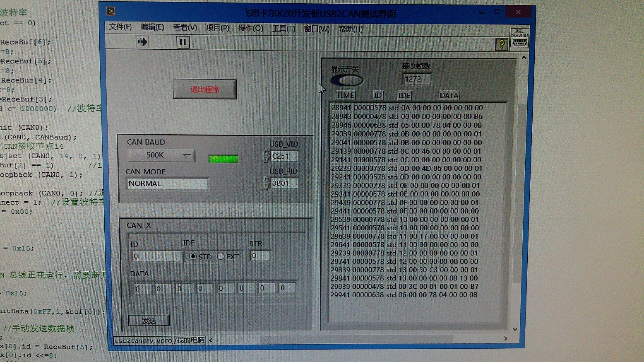Click the USB_VID stepper arrows
The image size is (644, 362).
(x=266, y=156)
